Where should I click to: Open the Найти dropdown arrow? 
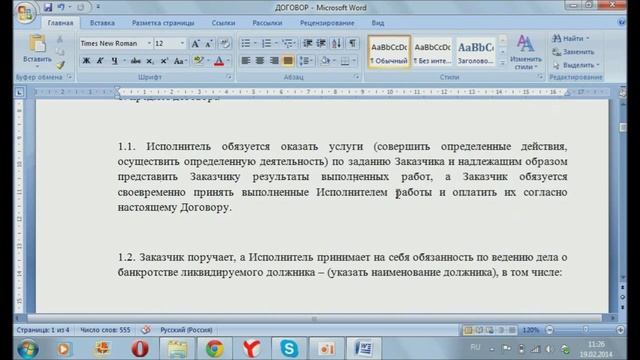588,38
